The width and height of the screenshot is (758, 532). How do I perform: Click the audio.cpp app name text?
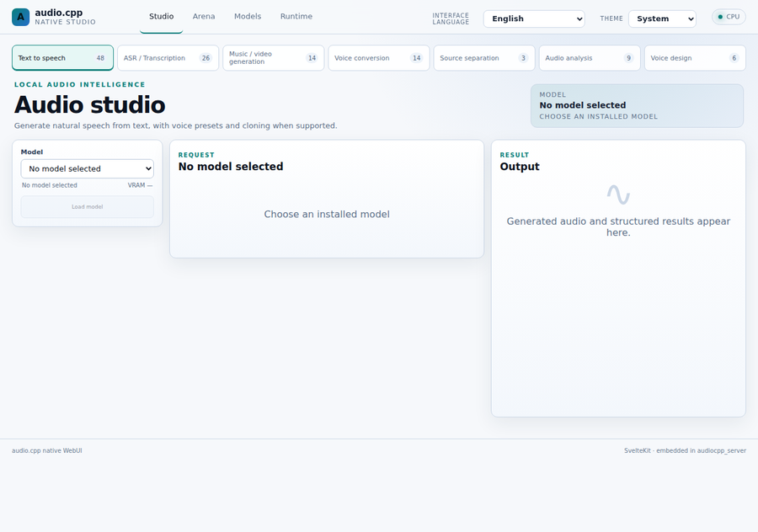click(x=58, y=13)
